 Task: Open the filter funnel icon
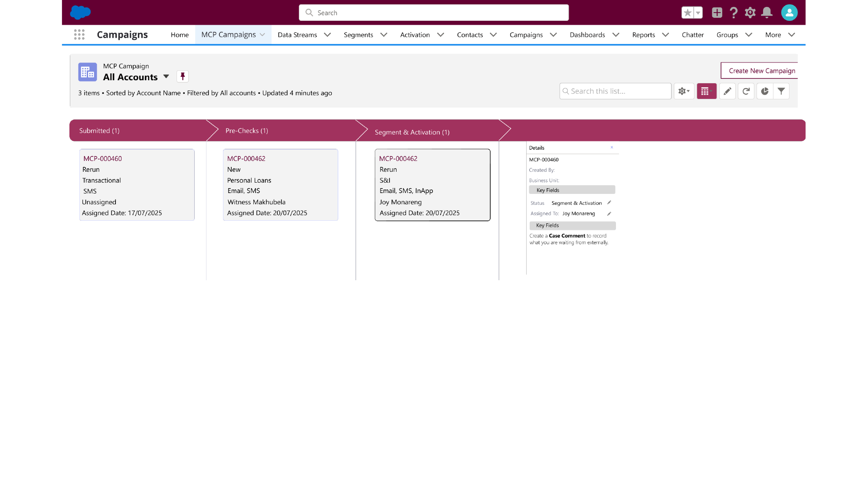[781, 91]
